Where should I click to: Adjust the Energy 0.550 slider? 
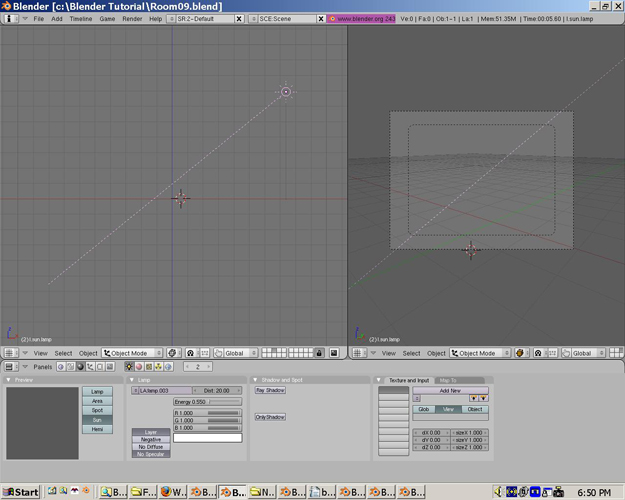[207, 401]
